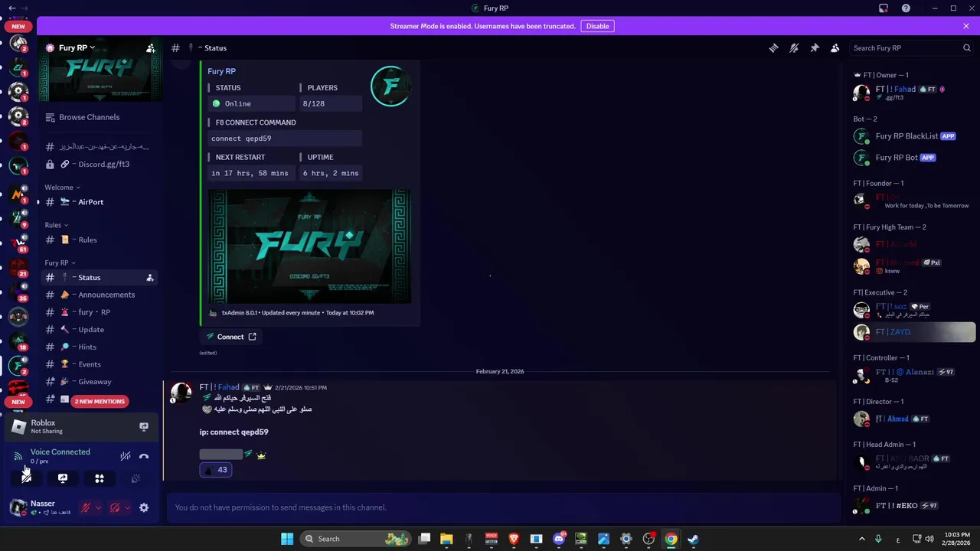Unmute microphone in user panel
Viewport: 980px width, 551px height.
(x=87, y=507)
